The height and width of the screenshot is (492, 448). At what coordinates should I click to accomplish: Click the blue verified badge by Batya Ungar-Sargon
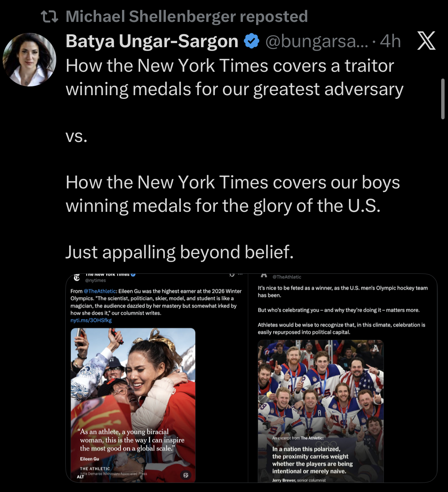(x=252, y=41)
